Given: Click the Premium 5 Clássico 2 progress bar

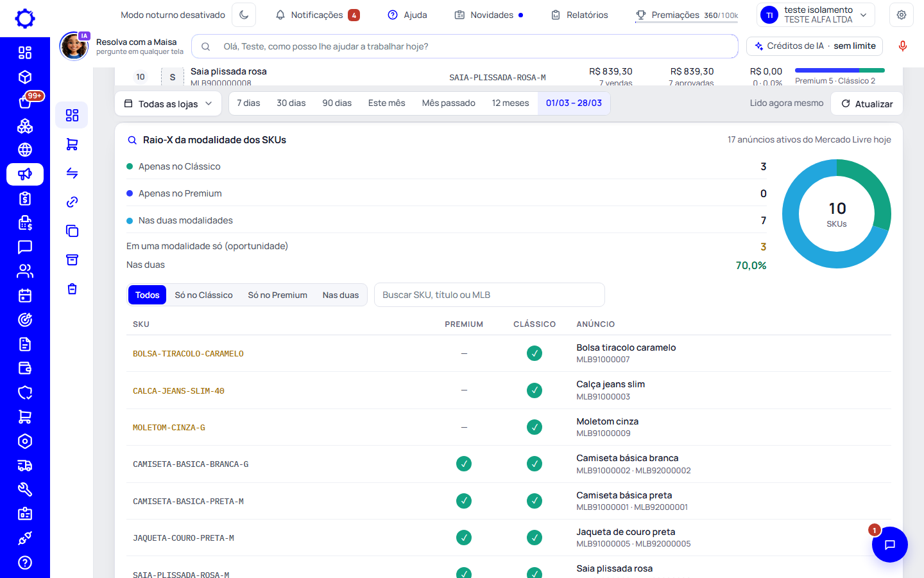Looking at the screenshot, I should point(840,71).
